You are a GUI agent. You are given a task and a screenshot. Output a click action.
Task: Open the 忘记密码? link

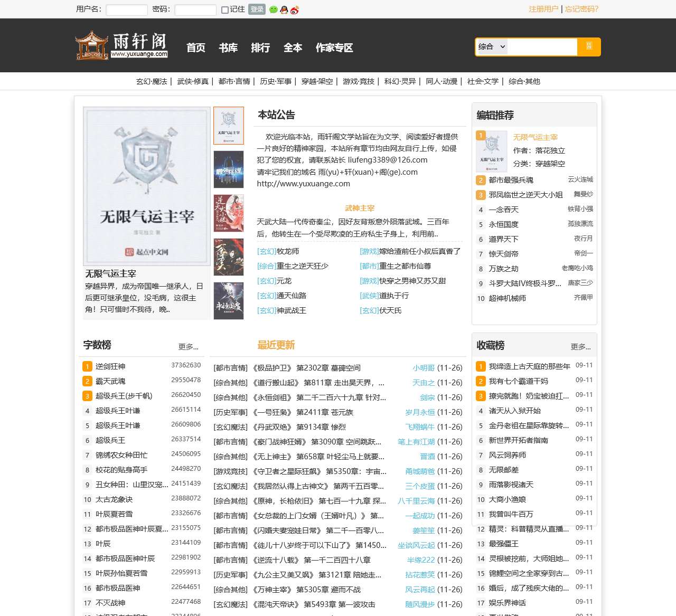(581, 9)
